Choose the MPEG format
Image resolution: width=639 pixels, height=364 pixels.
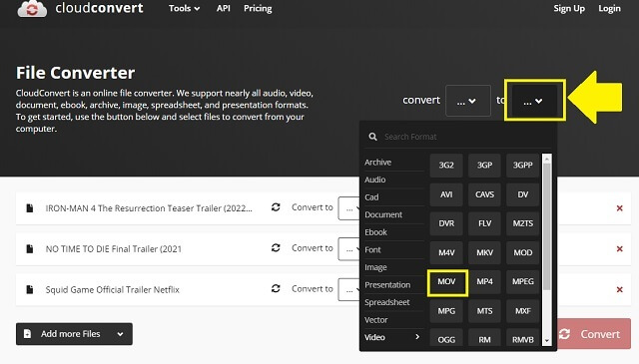pyautogui.click(x=523, y=281)
